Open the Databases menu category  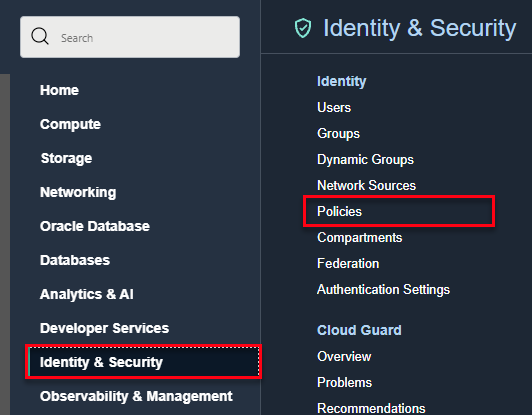tap(75, 260)
